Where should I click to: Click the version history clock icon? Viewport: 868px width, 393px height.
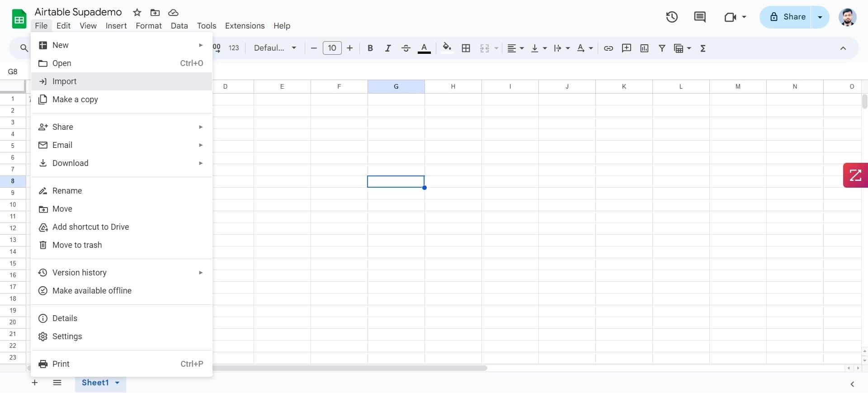(672, 17)
